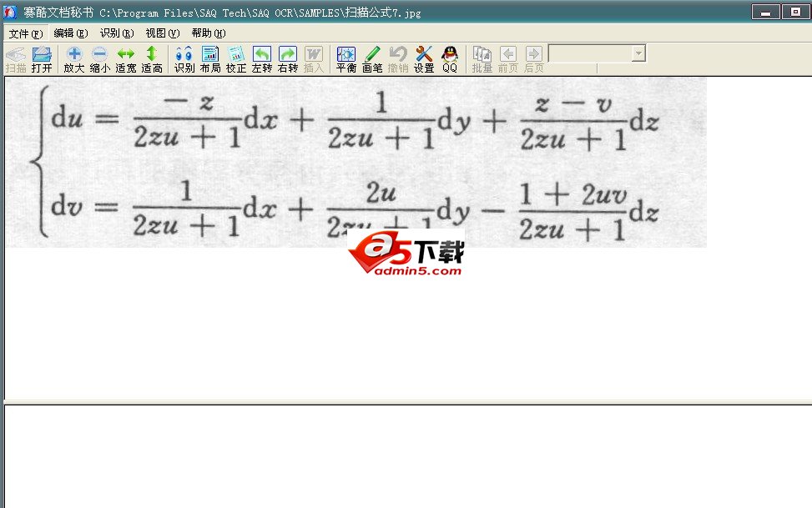Click the 校正 correction icon
Screen dimensions: 812x508
[236, 59]
